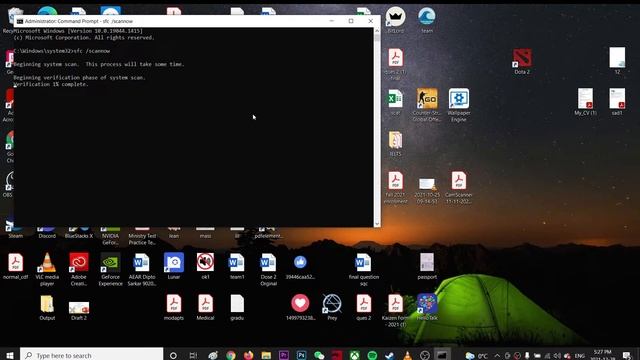The image size is (640, 360).
Task: Open Task View on the taskbar
Action: 193,356
